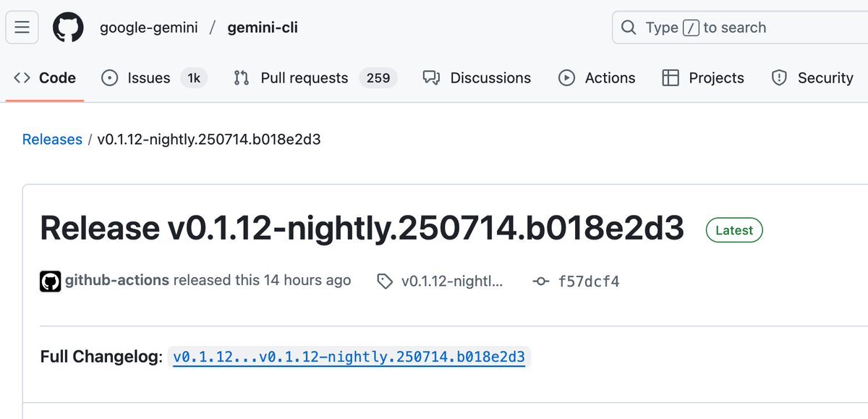The width and height of the screenshot is (868, 419).
Task: Go to the gemini-cli repository link
Action: point(263,27)
